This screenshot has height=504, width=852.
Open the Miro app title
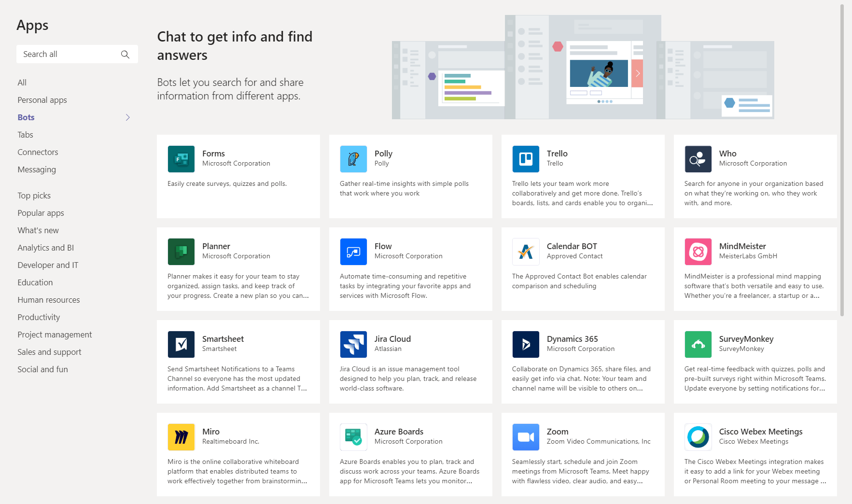211,432
